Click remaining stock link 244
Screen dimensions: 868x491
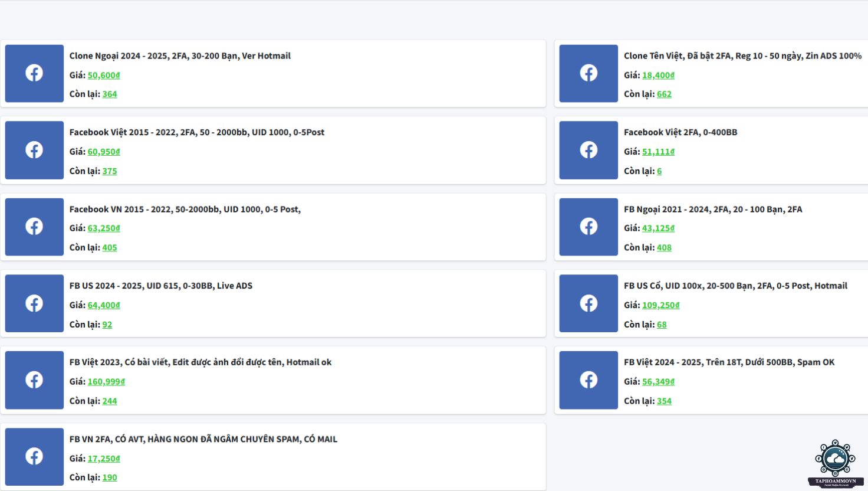coord(110,401)
